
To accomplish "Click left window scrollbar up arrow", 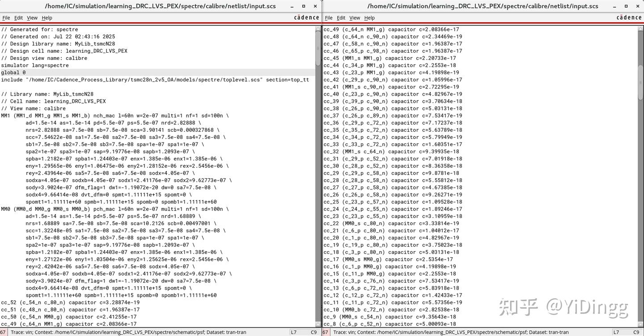I will coord(318,29).
